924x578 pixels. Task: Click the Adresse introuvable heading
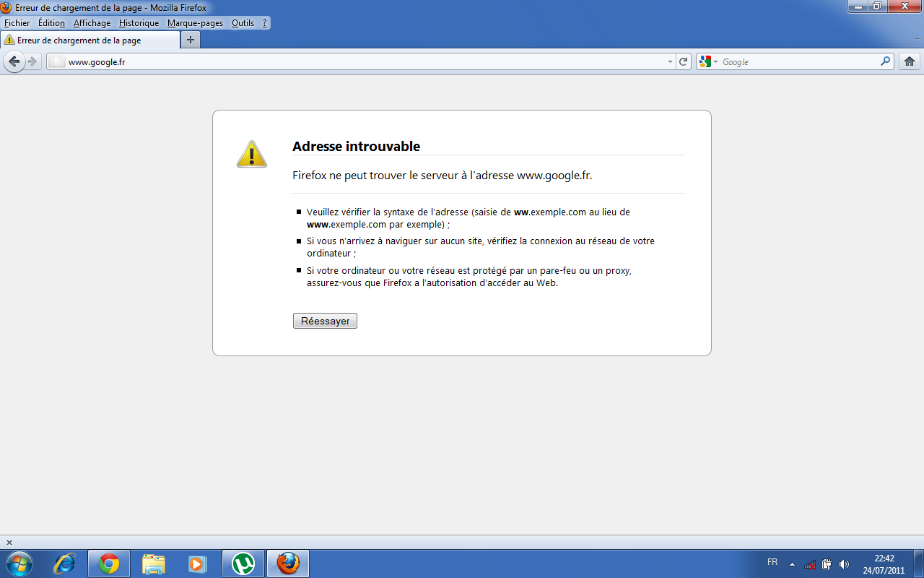point(356,146)
